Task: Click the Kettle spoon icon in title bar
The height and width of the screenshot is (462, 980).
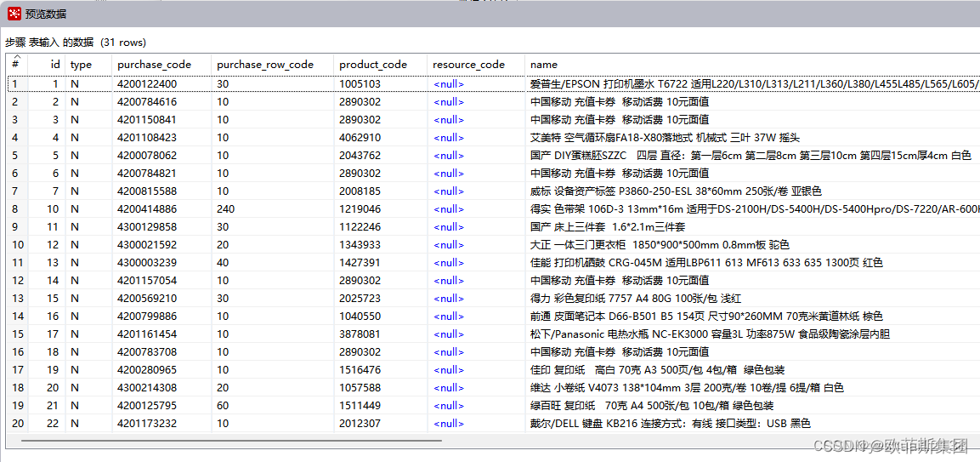Action: [x=14, y=14]
